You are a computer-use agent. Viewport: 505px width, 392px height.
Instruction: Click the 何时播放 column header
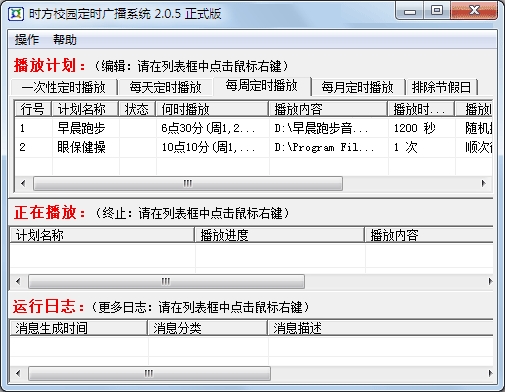[212, 109]
